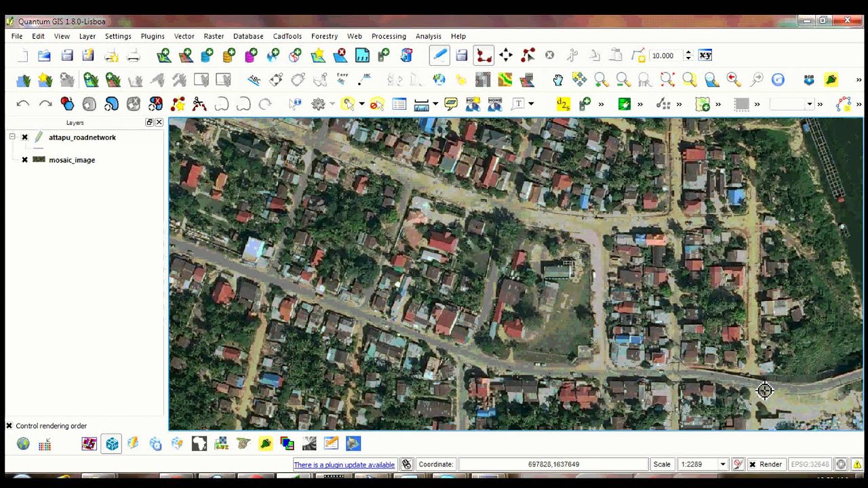Click the Coordinate field showing 697828,1637649
The width and height of the screenshot is (868, 488).
tap(553, 464)
